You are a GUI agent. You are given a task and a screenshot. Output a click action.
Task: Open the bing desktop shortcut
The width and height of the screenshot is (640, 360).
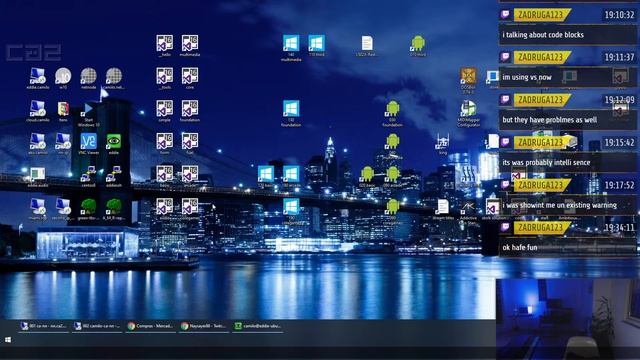(443, 142)
